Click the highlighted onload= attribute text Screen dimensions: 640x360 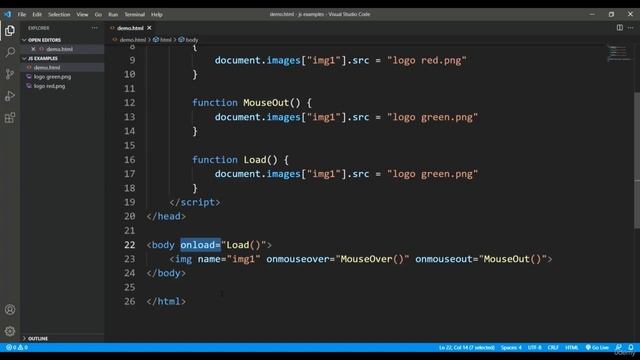coord(200,244)
